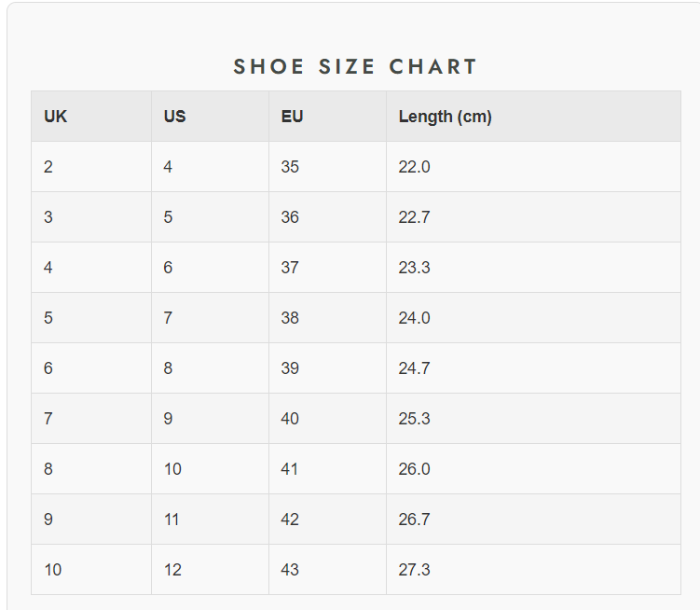Select EU size 43 cell
Screen dimensions: 700x610
(x=290, y=570)
